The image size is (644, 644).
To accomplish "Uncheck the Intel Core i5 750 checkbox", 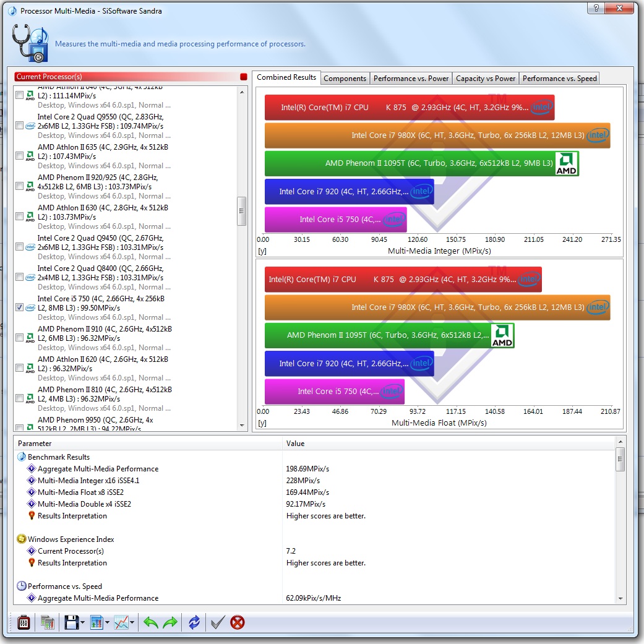I will coord(19,307).
